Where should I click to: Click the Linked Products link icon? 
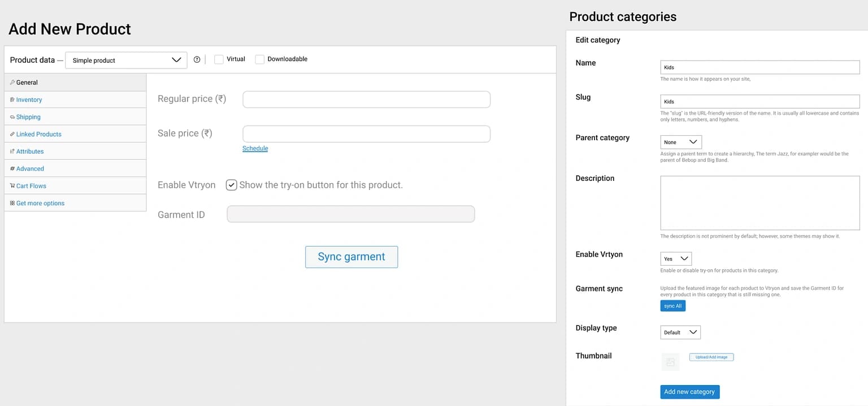point(12,134)
